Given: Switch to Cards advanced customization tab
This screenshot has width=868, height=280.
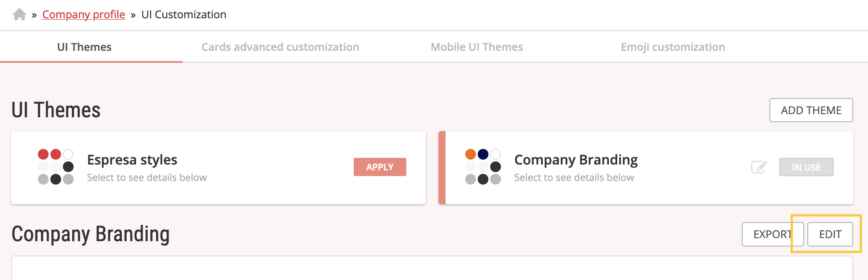Looking at the screenshot, I should tap(280, 47).
